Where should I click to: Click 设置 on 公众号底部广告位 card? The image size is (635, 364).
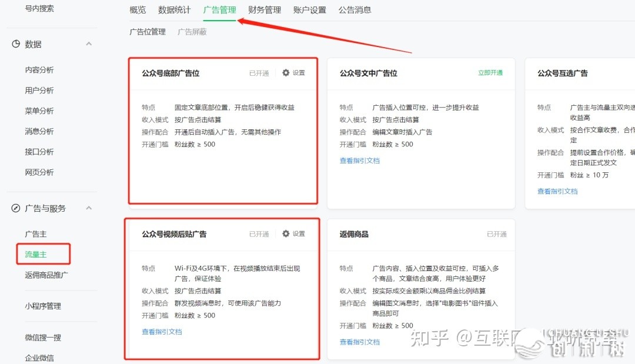pyautogui.click(x=299, y=72)
